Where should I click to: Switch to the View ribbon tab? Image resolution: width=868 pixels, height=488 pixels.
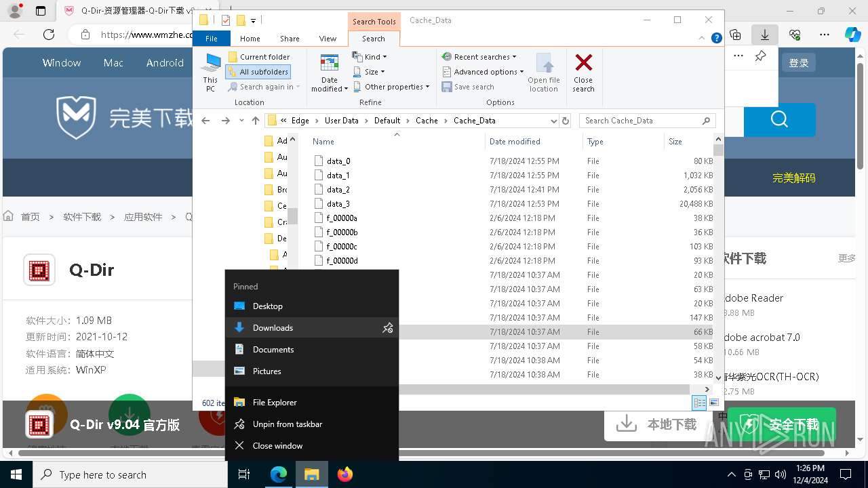(x=328, y=39)
